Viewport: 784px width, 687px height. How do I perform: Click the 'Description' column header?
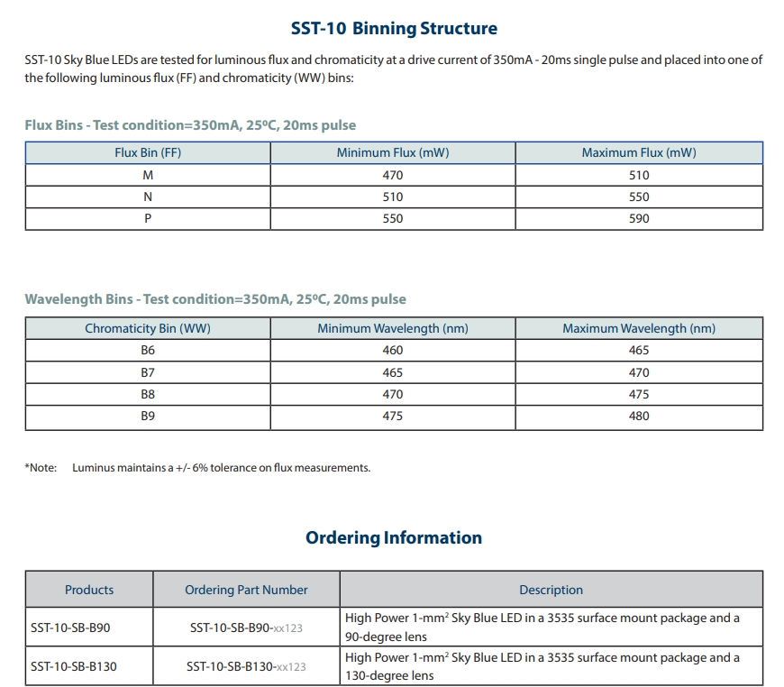tap(552, 590)
